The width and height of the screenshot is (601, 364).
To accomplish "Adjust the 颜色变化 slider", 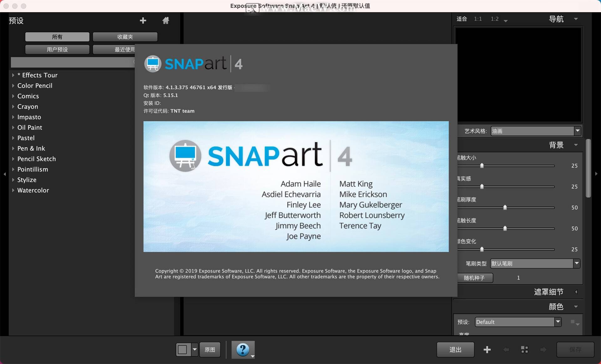I will point(482,249).
